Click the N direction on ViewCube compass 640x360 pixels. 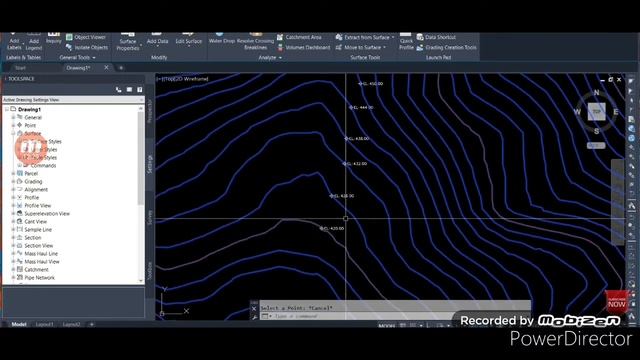pos(596,93)
